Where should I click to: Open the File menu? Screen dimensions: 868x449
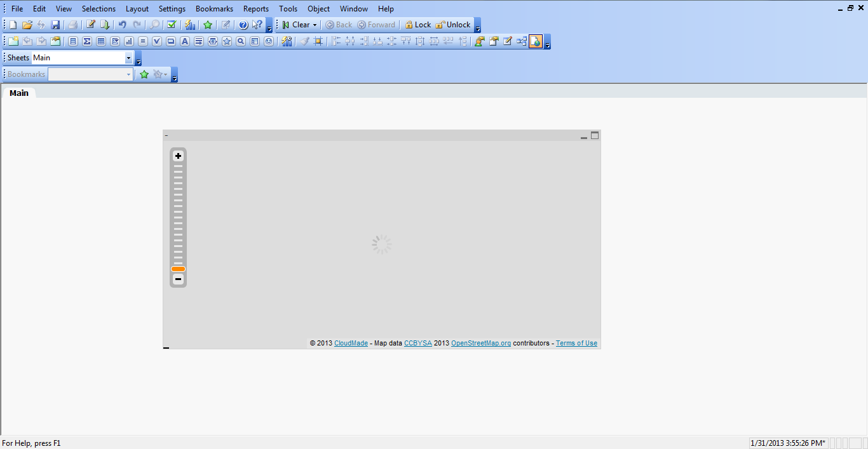[x=17, y=9]
